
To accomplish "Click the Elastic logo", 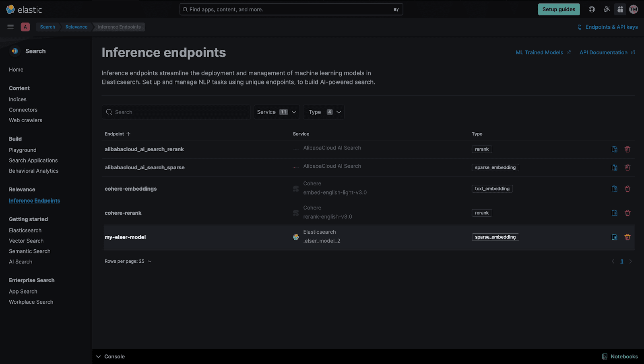I will click(x=24, y=9).
